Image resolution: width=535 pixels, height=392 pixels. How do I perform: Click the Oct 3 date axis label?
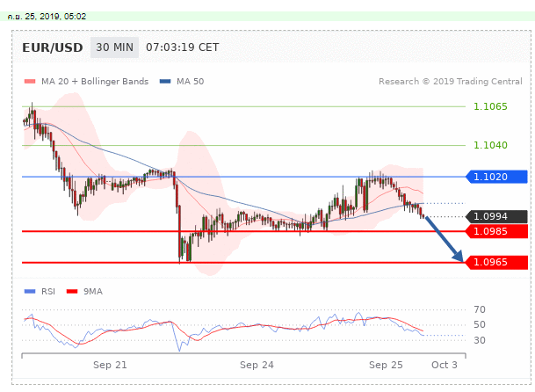pos(445,365)
